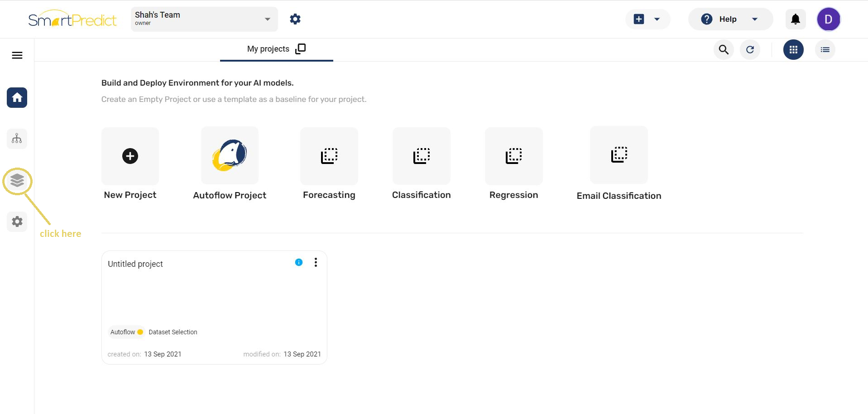Open the Autoflow Project tile
The height and width of the screenshot is (414, 868).
[230, 155]
